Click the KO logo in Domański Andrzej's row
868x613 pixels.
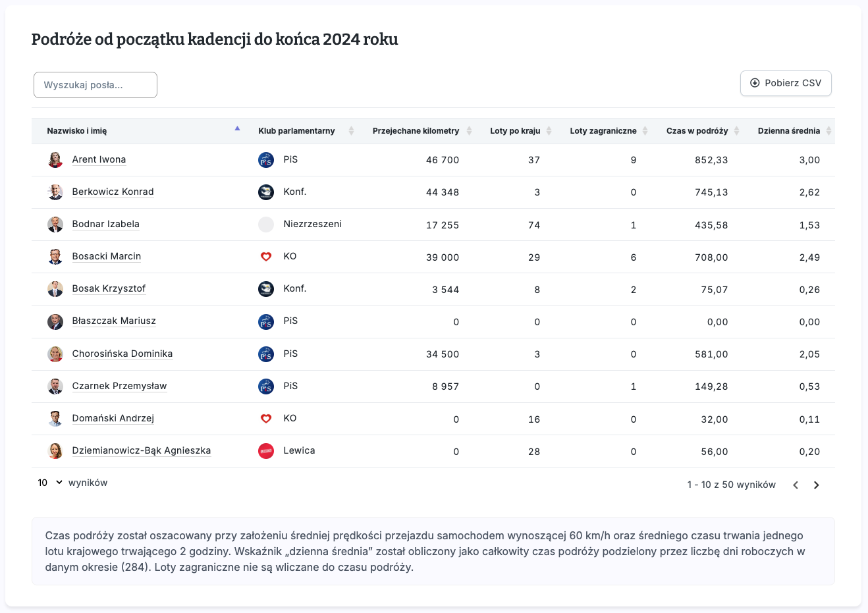click(x=265, y=418)
